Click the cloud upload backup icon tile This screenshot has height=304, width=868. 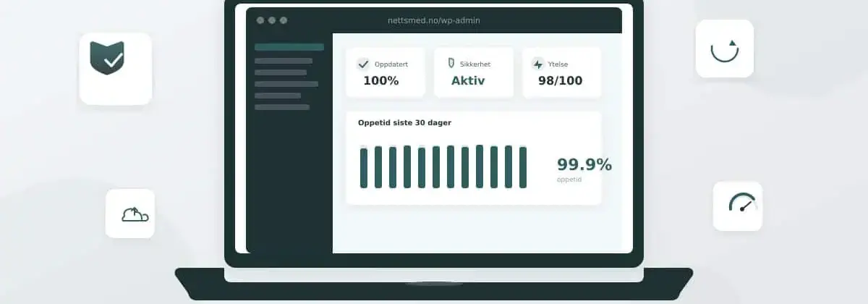coord(130,214)
